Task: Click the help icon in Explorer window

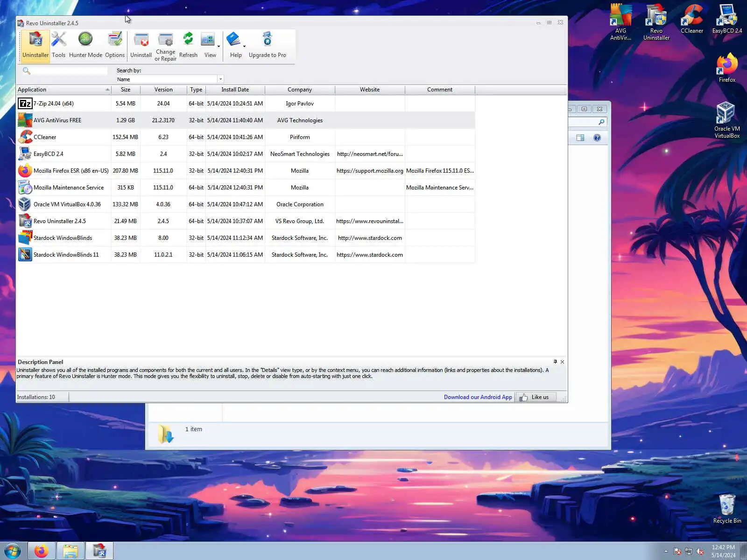Action: [597, 138]
